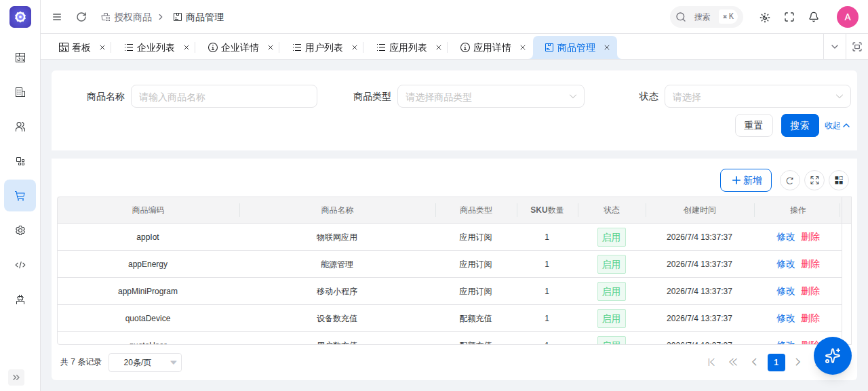
Task: Collapse the search form via 收起
Action: (x=837, y=125)
